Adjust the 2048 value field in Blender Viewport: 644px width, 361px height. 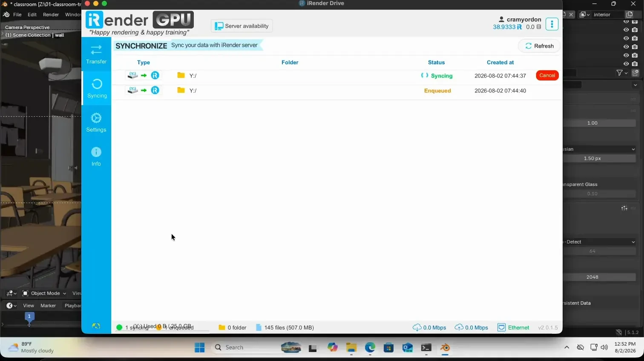click(x=599, y=277)
